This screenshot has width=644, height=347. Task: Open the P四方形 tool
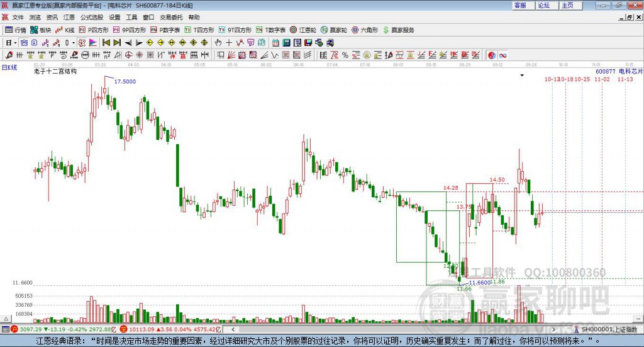click(94, 30)
